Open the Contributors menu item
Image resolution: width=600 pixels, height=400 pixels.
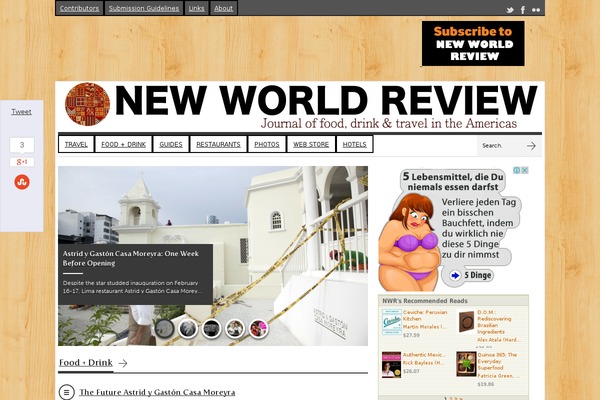click(79, 8)
